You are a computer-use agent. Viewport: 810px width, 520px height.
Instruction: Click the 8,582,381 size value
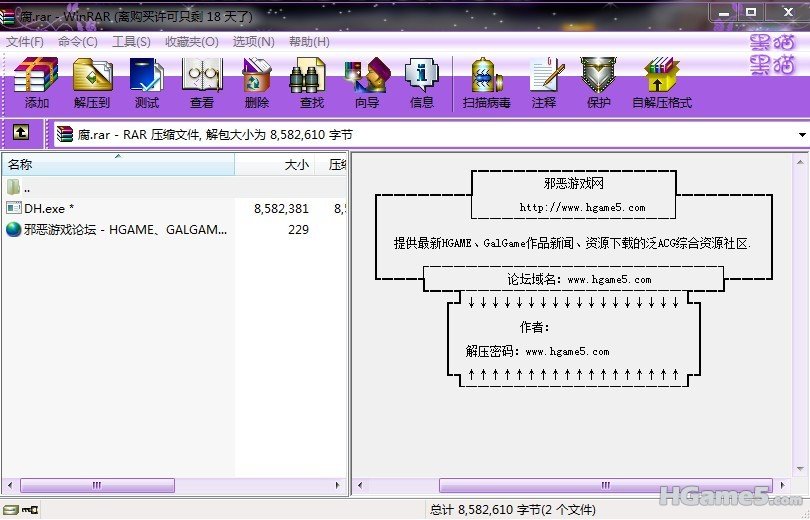(281, 208)
